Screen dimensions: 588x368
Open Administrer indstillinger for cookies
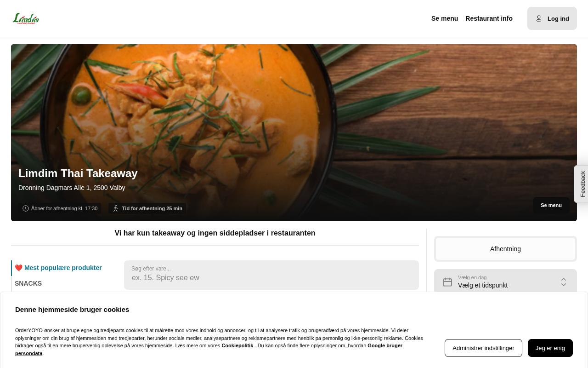coord(483,348)
